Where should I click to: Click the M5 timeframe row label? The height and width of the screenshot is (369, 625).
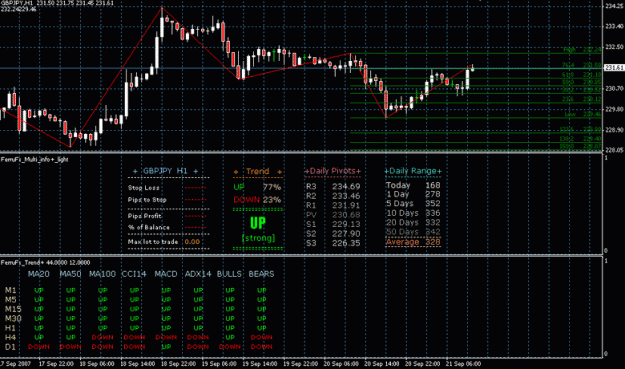pos(10,300)
